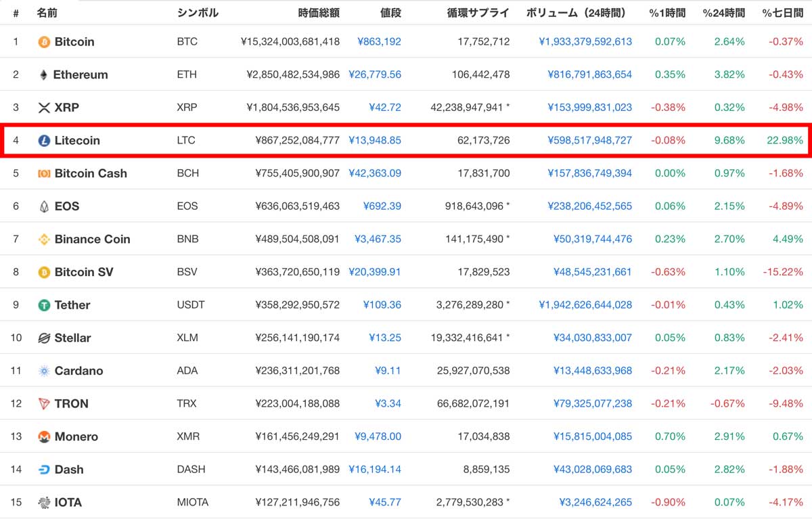Sort by the 名前 column header
The height and width of the screenshot is (519, 812).
[x=47, y=12]
